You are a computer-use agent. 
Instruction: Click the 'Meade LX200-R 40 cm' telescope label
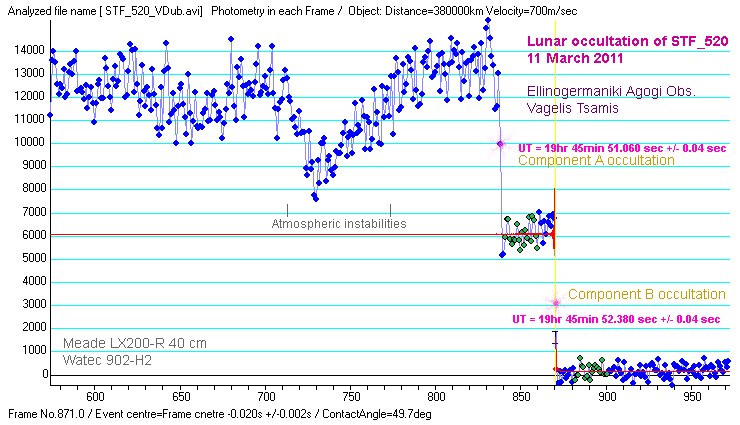tap(135, 343)
